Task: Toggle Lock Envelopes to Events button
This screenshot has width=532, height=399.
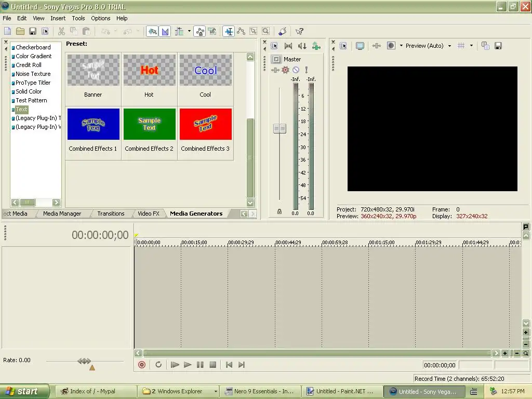Action: click(200, 32)
